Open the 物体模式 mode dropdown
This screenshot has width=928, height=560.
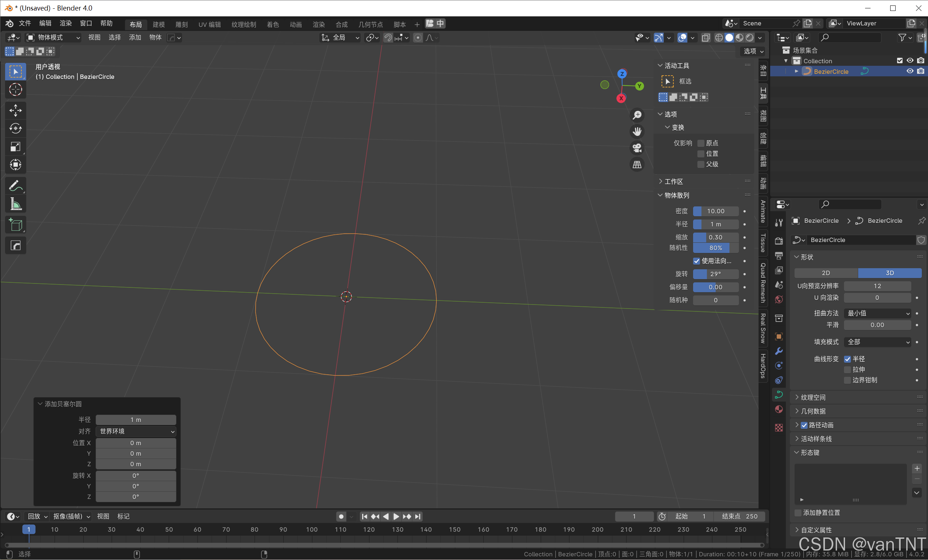coord(53,37)
